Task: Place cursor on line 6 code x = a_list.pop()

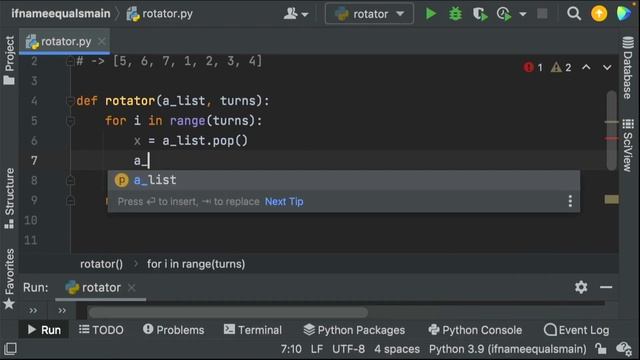Action: pos(191,141)
